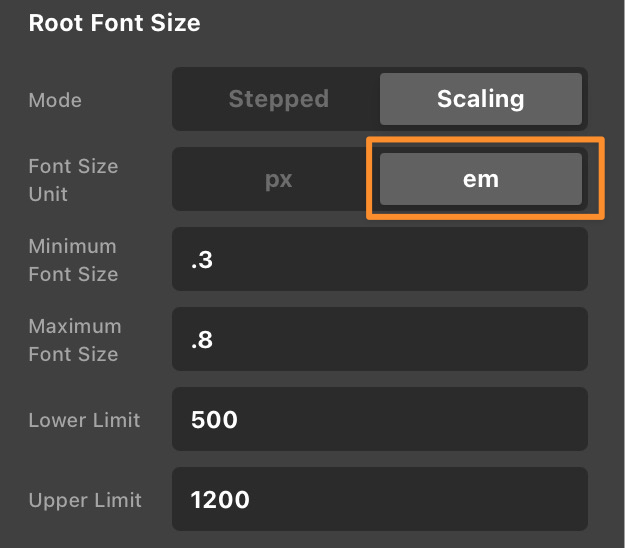Image resolution: width=625 pixels, height=548 pixels.
Task: Place cursor on the .8 value
Action: (x=202, y=340)
